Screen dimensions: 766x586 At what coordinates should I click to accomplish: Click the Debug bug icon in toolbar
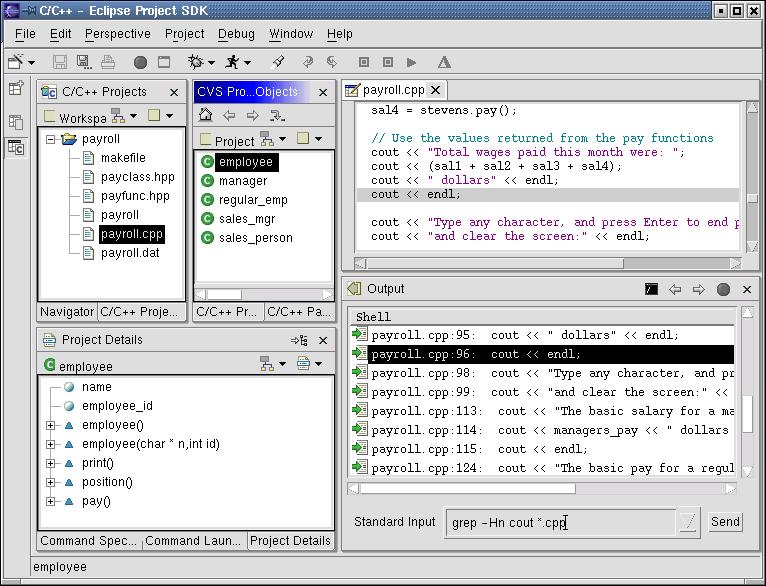pyautogui.click(x=196, y=62)
